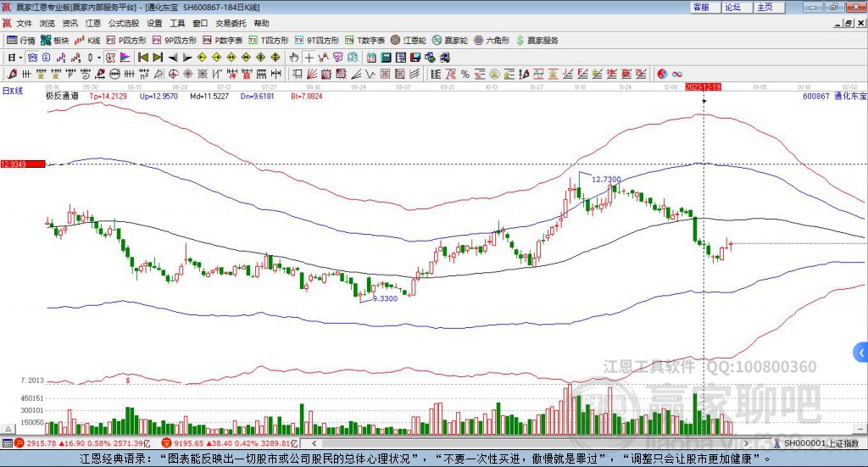868x467 pixels.
Task: Click the 日K线 period label
Action: coord(13,91)
